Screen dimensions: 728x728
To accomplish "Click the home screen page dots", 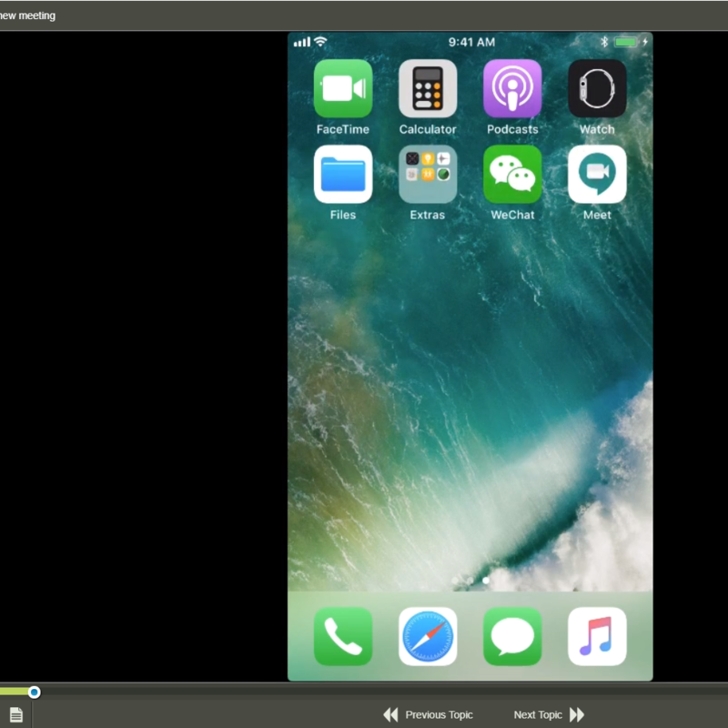I will coord(470,581).
